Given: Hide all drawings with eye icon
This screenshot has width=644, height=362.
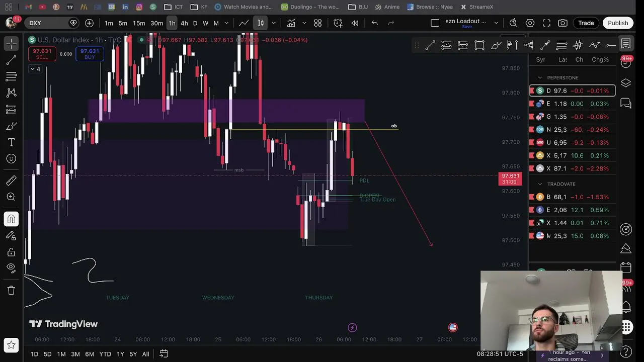Looking at the screenshot, I should (x=11, y=268).
